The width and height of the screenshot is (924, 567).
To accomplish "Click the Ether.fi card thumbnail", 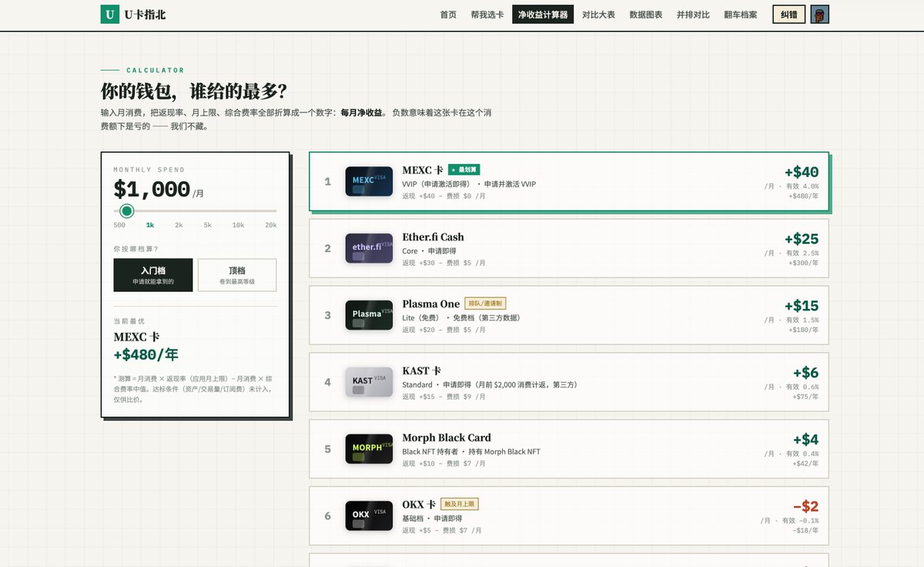I will [x=369, y=248].
